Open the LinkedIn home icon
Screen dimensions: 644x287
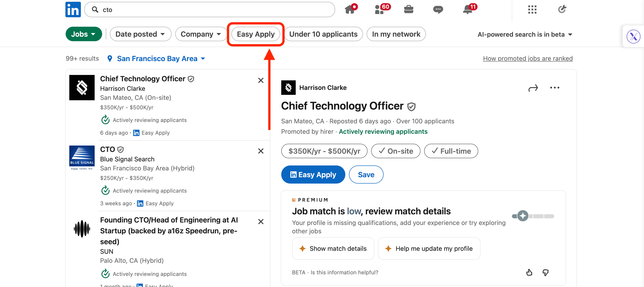tap(350, 10)
